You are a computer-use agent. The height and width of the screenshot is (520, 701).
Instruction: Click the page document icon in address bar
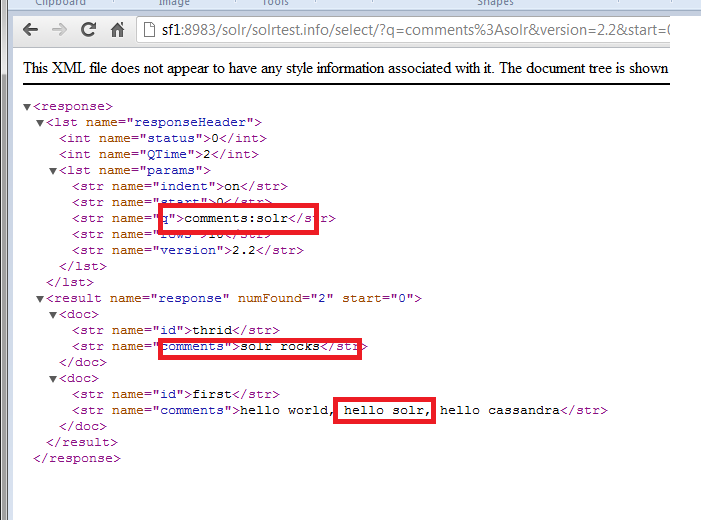149,30
